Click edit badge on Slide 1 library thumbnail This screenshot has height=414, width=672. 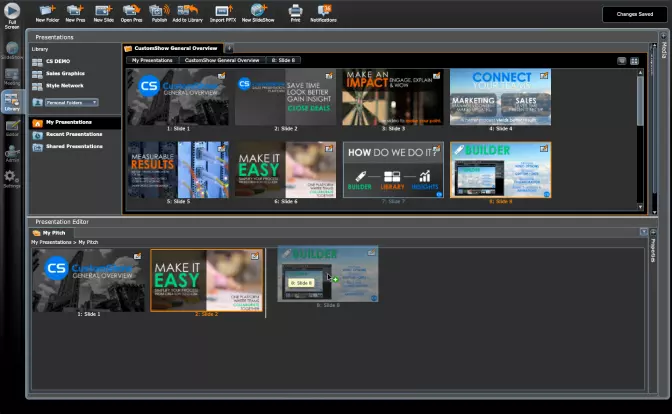pyautogui.click(x=221, y=76)
